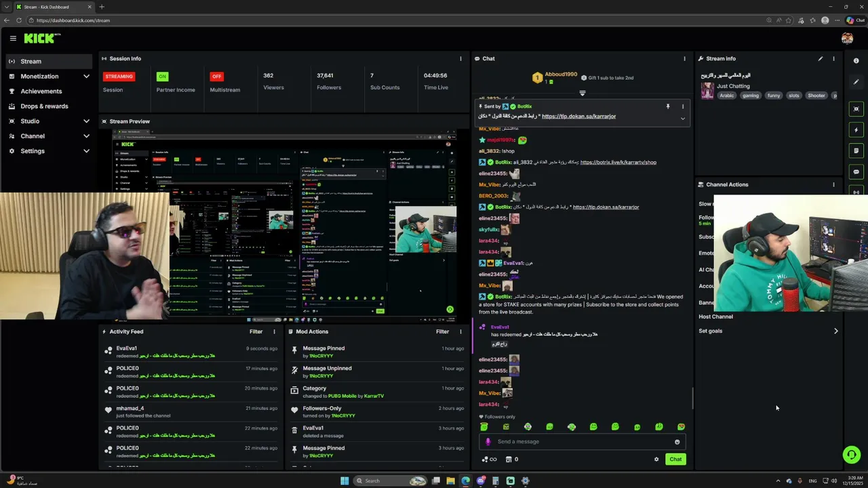Open the Activity Feed three-dot menu

[274, 331]
